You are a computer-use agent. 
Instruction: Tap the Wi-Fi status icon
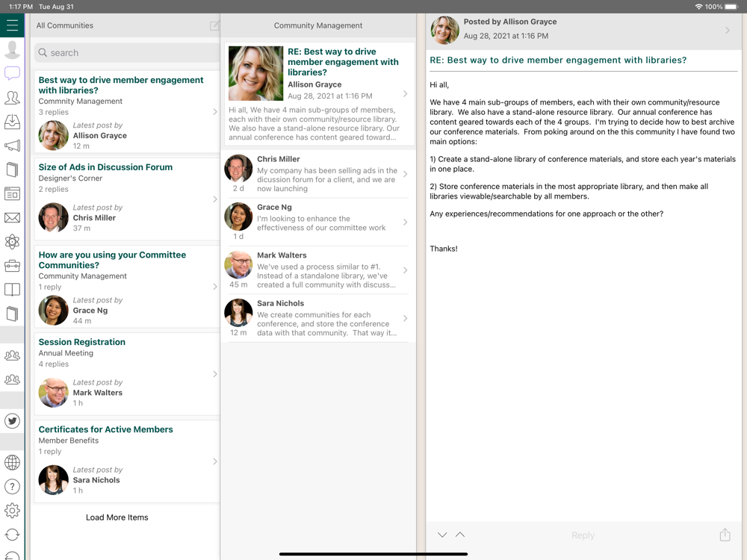click(698, 7)
